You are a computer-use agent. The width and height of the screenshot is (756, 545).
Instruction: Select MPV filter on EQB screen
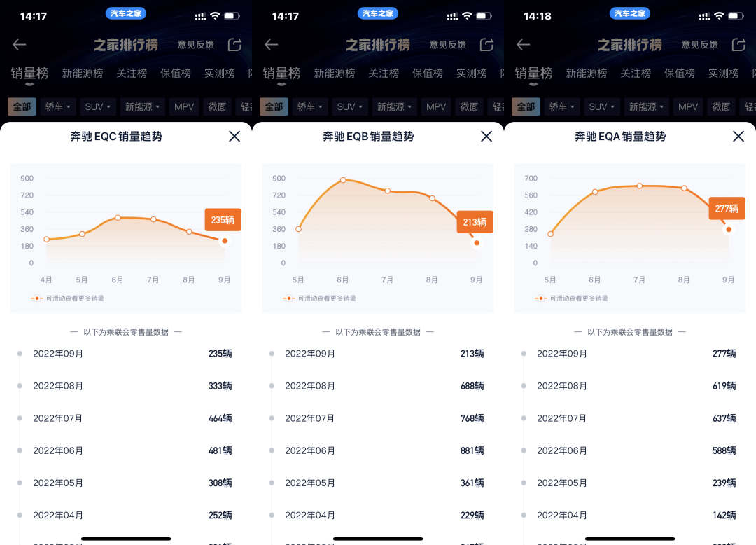point(436,106)
